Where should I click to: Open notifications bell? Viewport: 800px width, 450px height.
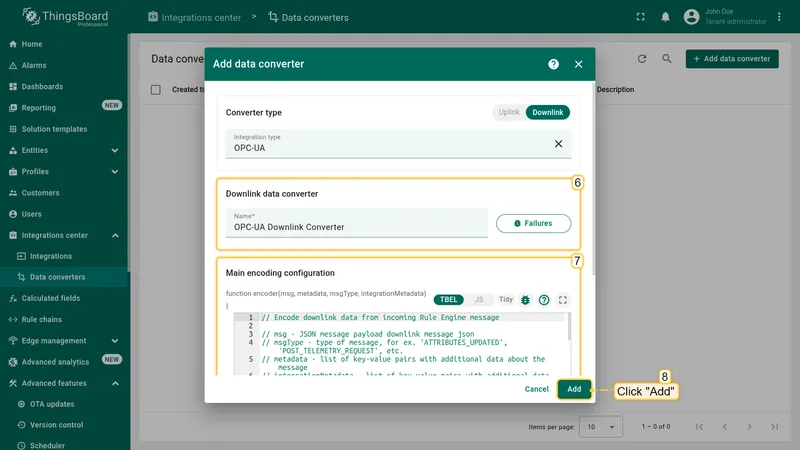point(665,17)
